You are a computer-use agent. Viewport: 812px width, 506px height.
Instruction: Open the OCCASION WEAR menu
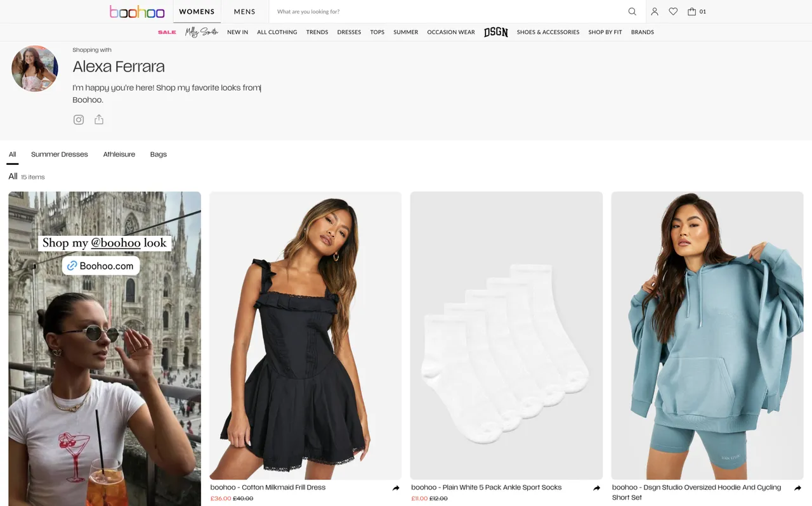click(451, 32)
